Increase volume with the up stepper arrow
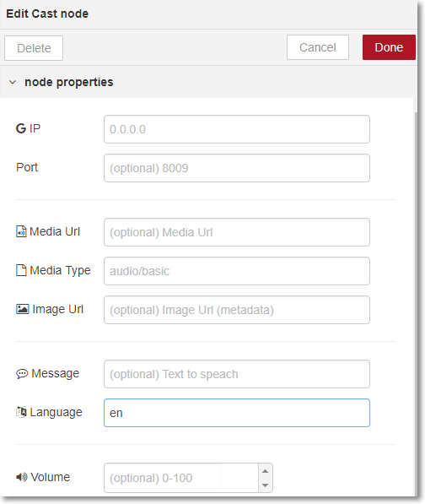The image size is (425, 504). click(x=265, y=471)
